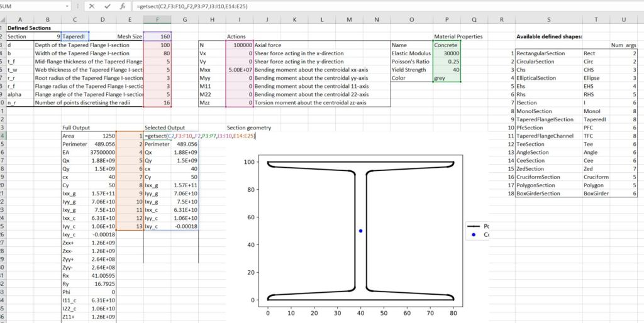Select column F header
The width and height of the screenshot is (644, 323).
tap(157, 19)
